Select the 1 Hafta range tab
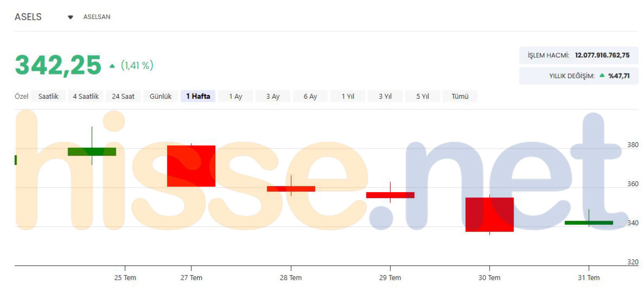644x292 pixels. point(198,97)
